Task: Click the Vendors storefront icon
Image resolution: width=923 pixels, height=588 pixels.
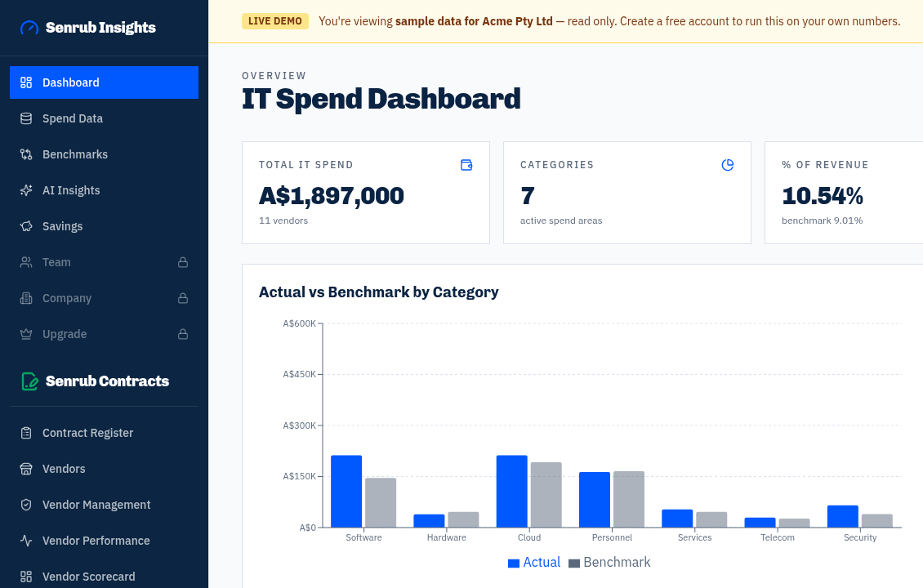Action: tap(26, 469)
